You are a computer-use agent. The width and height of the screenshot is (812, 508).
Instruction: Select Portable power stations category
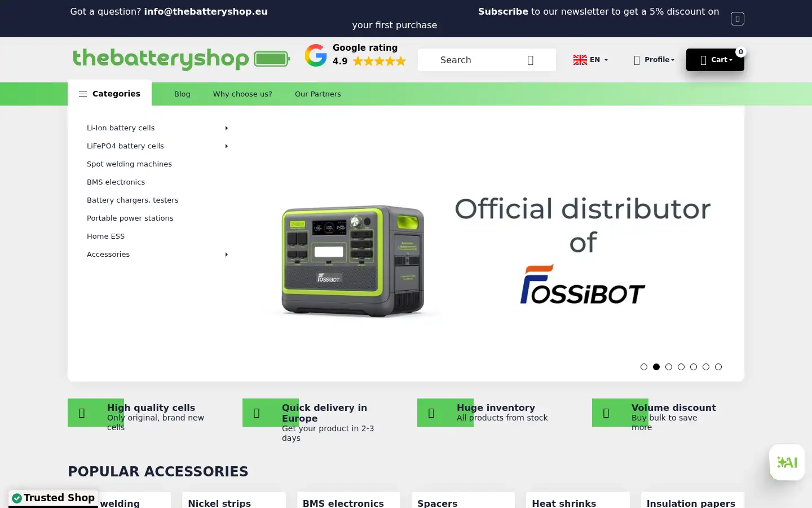click(130, 218)
